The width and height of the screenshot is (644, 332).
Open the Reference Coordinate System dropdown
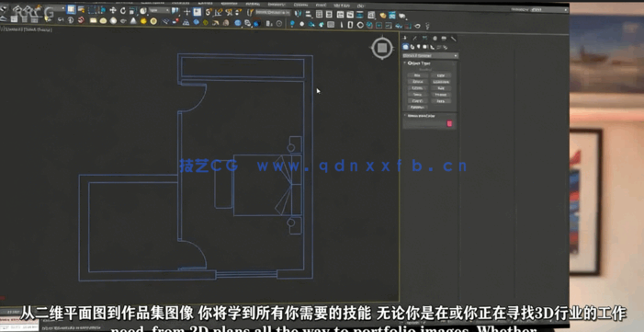coord(159,10)
